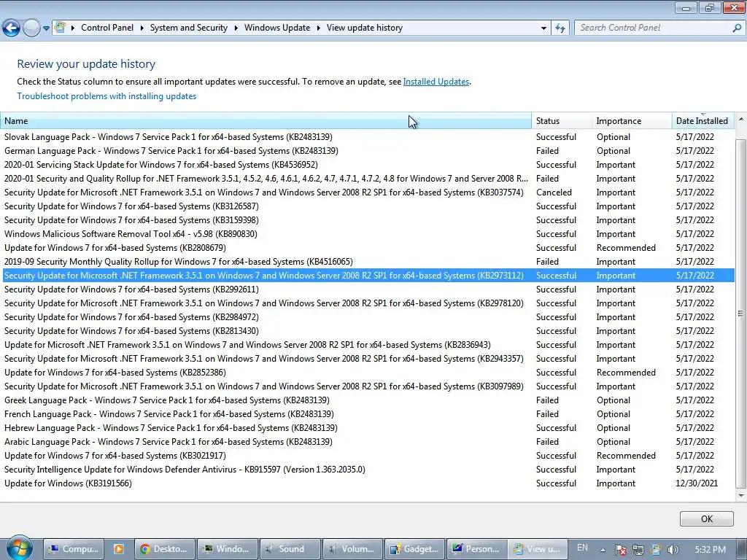Select French Language Pack update row
747x560 pixels.
[x=368, y=414]
